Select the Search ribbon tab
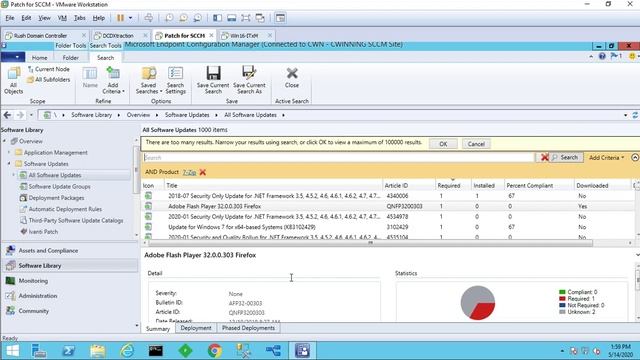The width and height of the screenshot is (640, 360). click(105, 58)
